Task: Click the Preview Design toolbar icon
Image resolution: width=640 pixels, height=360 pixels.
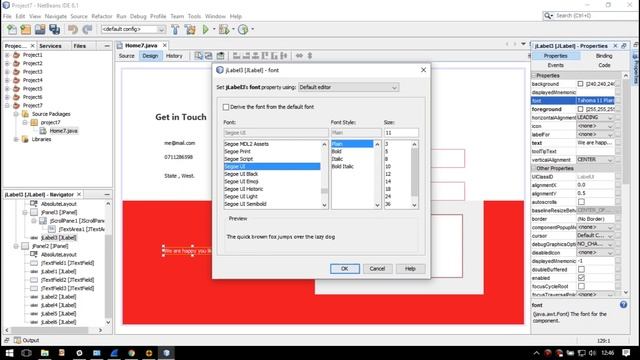Action: point(220,56)
